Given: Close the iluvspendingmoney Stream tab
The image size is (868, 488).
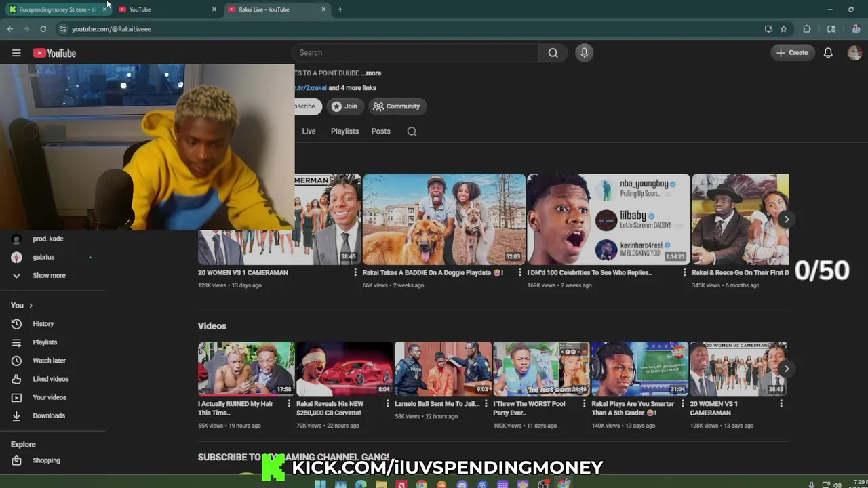Looking at the screenshot, I should (x=104, y=9).
